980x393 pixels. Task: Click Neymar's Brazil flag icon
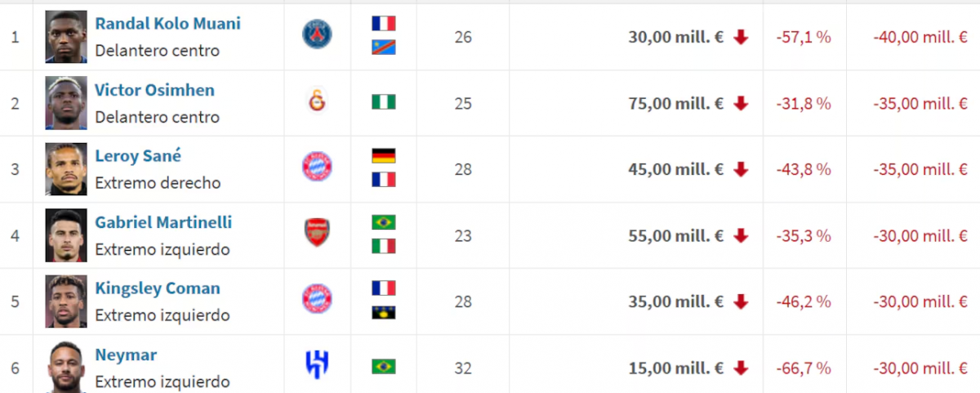383,366
